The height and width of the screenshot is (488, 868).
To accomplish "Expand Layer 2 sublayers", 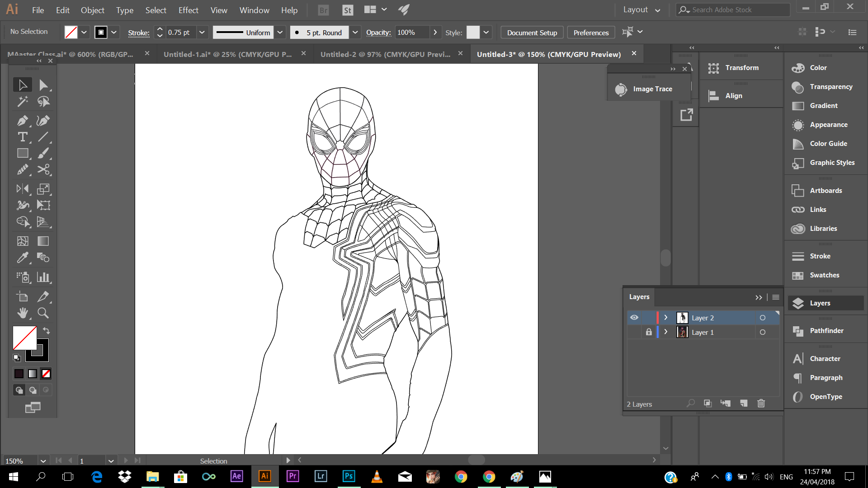I will [x=666, y=318].
